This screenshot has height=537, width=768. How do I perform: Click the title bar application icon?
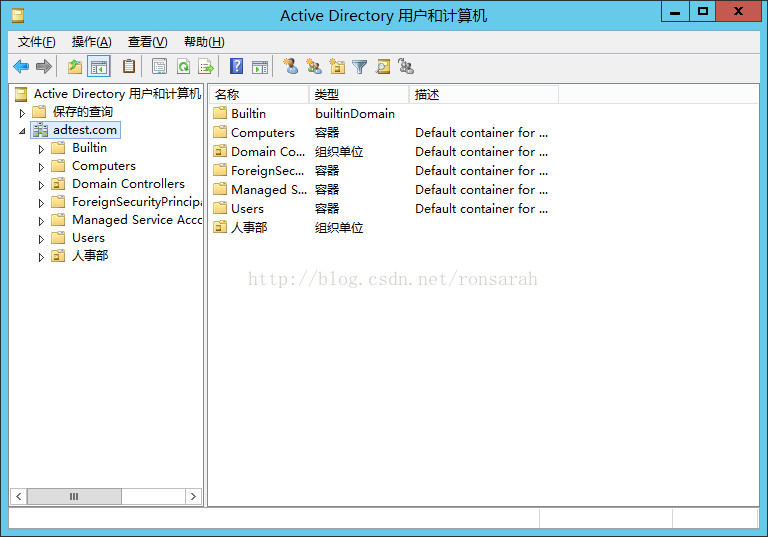tap(18, 16)
